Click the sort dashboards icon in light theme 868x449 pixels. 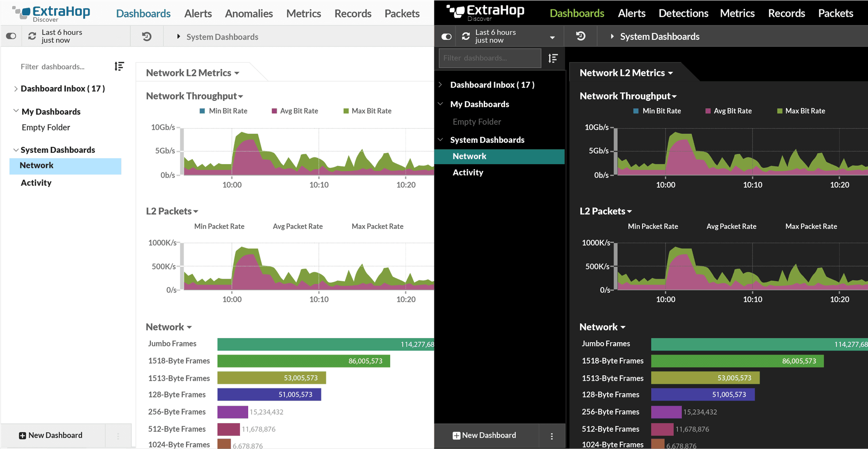119,66
